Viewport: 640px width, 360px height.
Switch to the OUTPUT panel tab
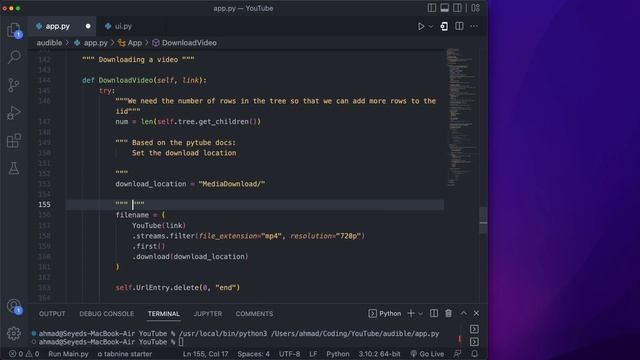[x=52, y=314]
